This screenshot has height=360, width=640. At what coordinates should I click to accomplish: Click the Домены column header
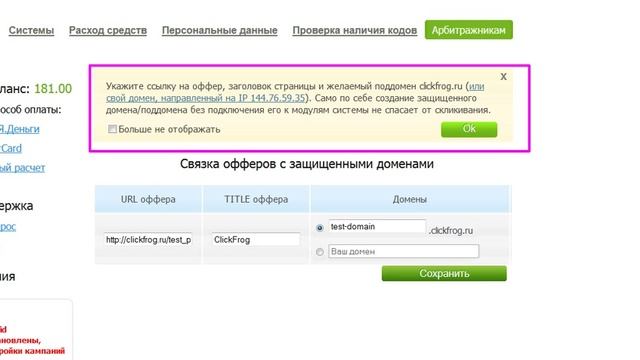pos(410,199)
